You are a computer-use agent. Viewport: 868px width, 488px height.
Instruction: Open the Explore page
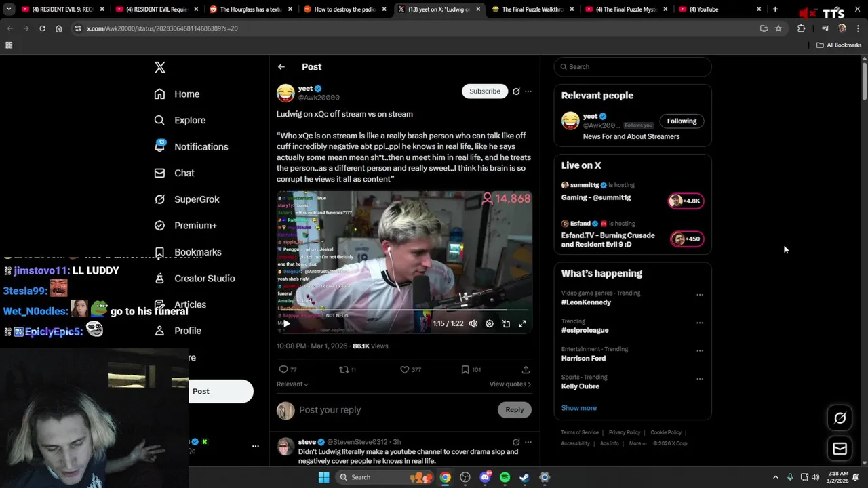(180, 120)
